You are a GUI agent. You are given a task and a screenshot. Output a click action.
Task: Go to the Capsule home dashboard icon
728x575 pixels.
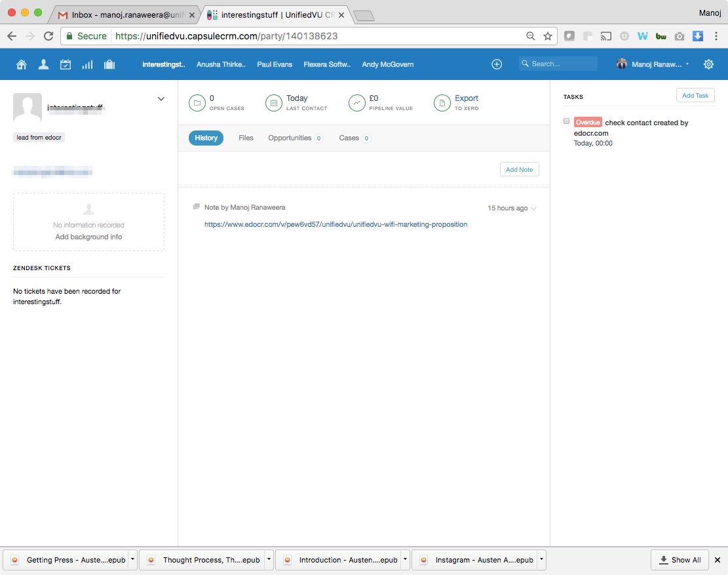pos(22,64)
